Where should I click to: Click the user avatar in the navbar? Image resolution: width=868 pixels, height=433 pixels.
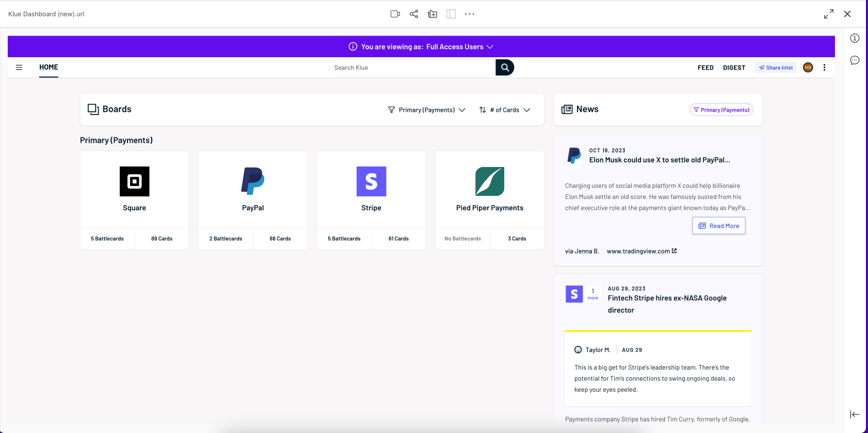click(x=808, y=68)
